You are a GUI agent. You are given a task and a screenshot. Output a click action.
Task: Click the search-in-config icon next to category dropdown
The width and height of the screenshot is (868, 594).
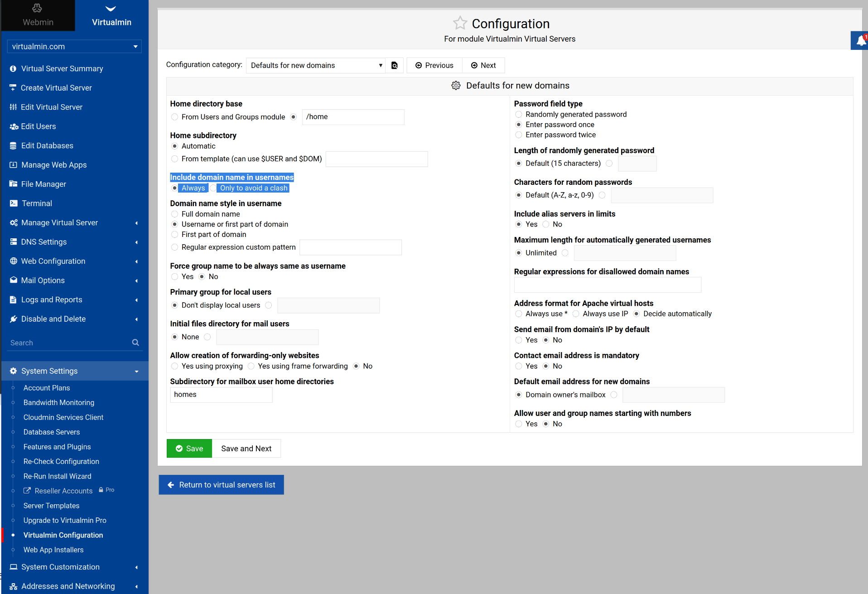click(x=394, y=65)
